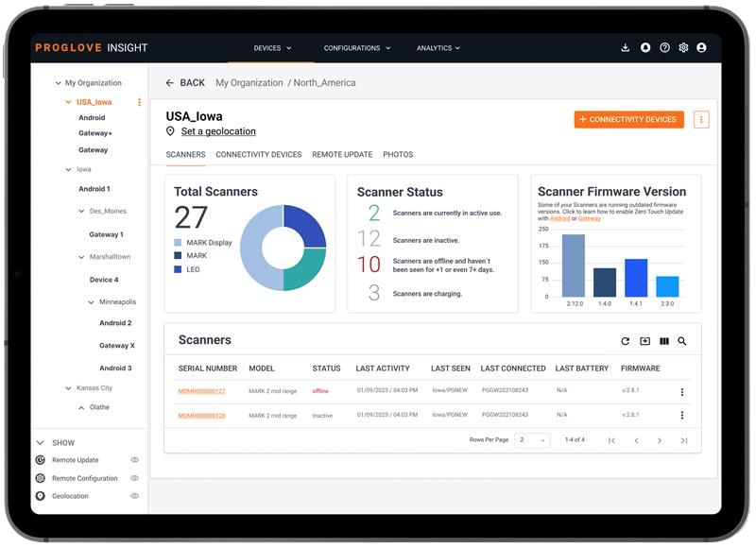Screen dimensions: 756x548
Task: Go to last page of scanners
Action: pos(683,440)
